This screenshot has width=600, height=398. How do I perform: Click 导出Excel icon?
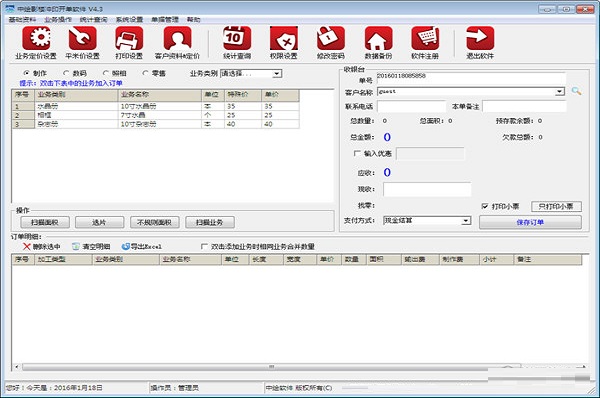pyautogui.click(x=126, y=246)
